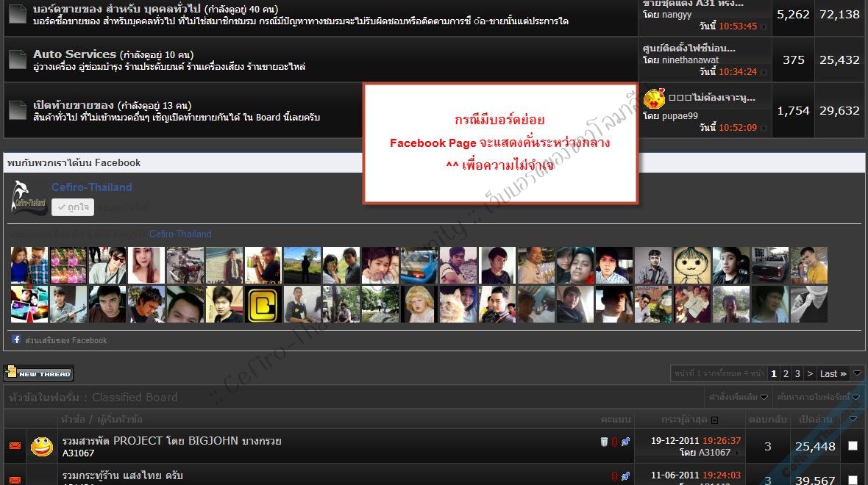Open the Auto Services board link
Viewport: 868px width, 485px height.
click(x=74, y=54)
